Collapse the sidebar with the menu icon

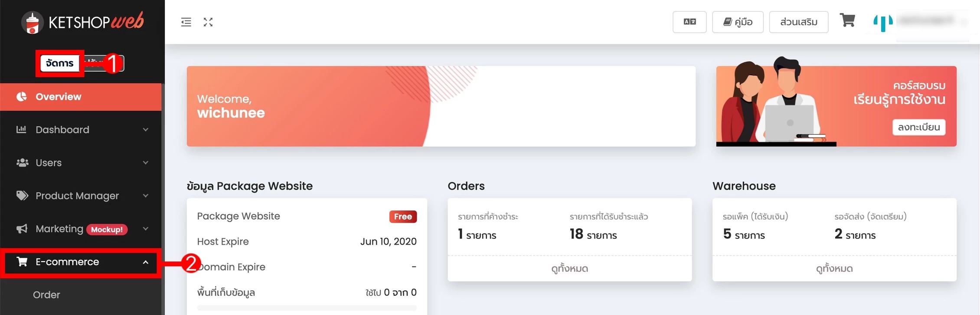click(186, 22)
